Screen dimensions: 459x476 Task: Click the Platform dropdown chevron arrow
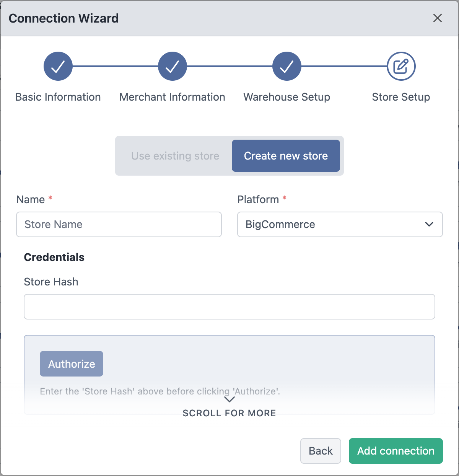[x=429, y=224]
